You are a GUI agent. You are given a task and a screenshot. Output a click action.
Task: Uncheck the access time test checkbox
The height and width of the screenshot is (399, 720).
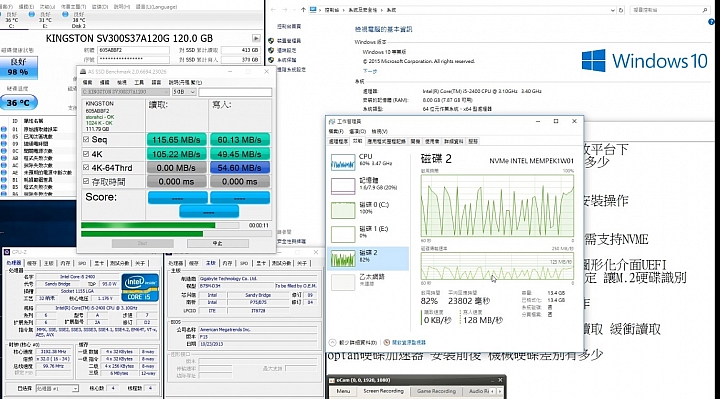86,181
